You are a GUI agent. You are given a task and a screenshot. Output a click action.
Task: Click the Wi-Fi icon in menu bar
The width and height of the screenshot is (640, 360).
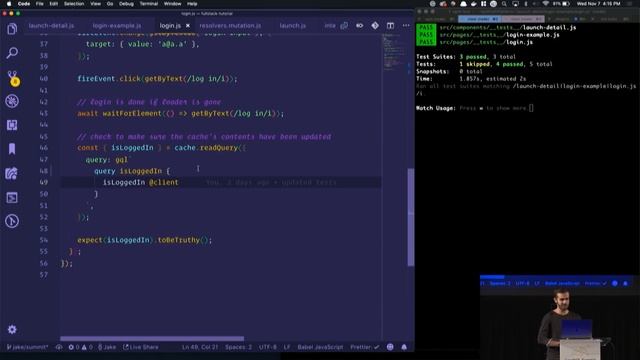coord(546,4)
